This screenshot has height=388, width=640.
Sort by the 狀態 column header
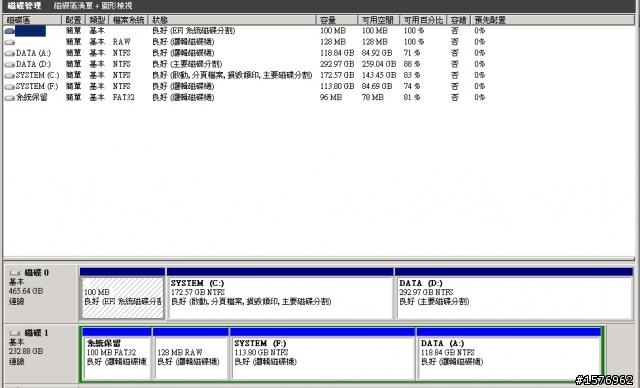[x=232, y=20]
